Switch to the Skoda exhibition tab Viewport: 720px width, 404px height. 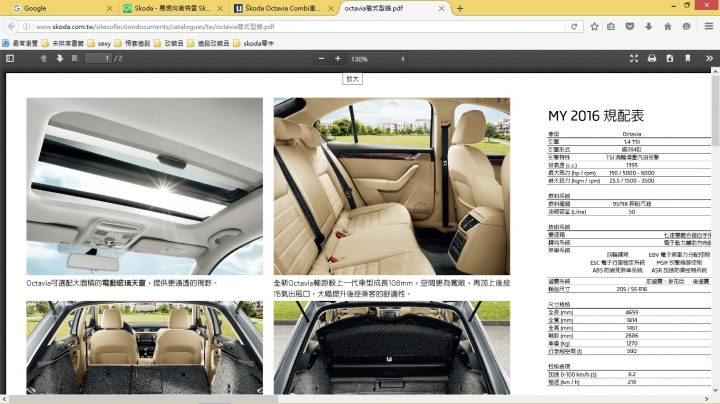coord(173,8)
